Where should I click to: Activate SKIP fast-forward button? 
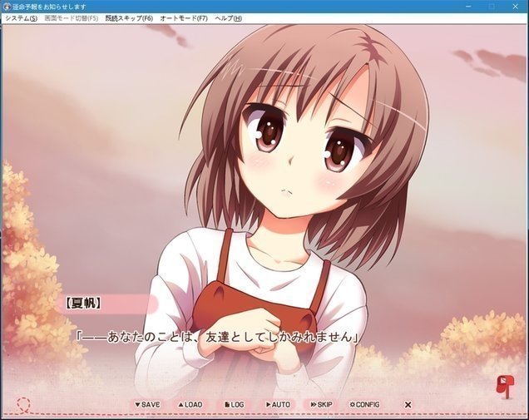(322, 404)
